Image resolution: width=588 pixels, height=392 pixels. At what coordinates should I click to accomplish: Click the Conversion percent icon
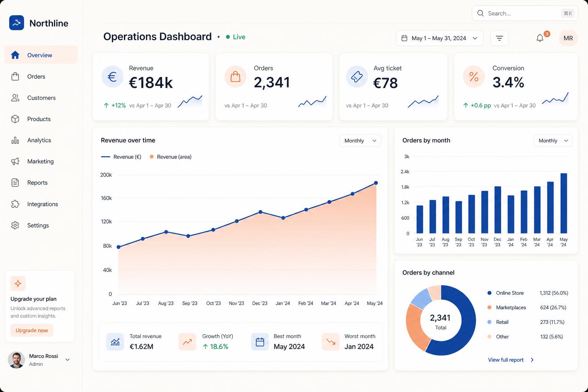(474, 77)
